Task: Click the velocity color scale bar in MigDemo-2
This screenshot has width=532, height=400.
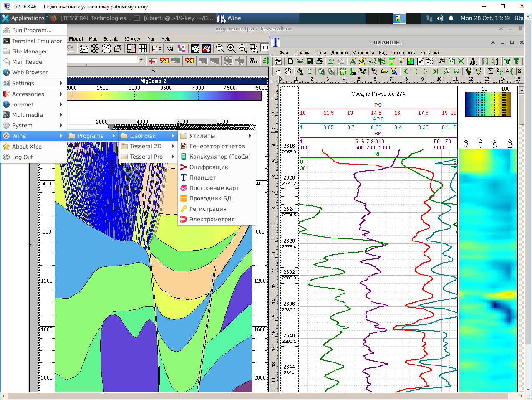Action: pos(165,96)
